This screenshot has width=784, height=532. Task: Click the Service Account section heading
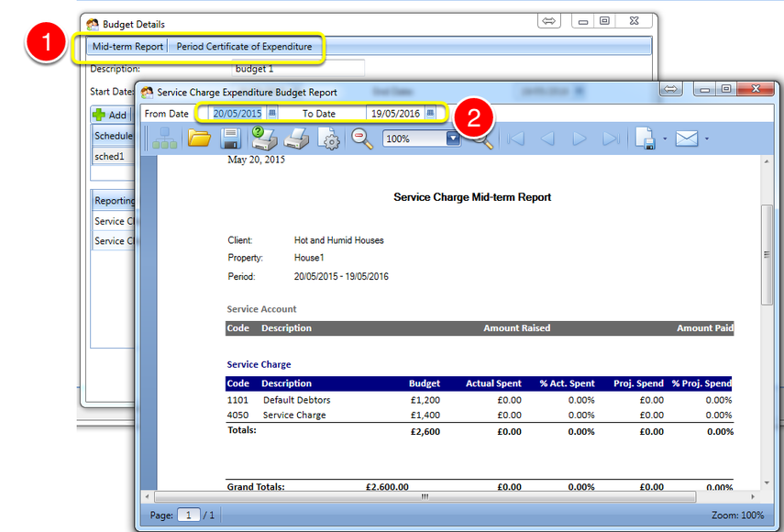click(x=261, y=309)
